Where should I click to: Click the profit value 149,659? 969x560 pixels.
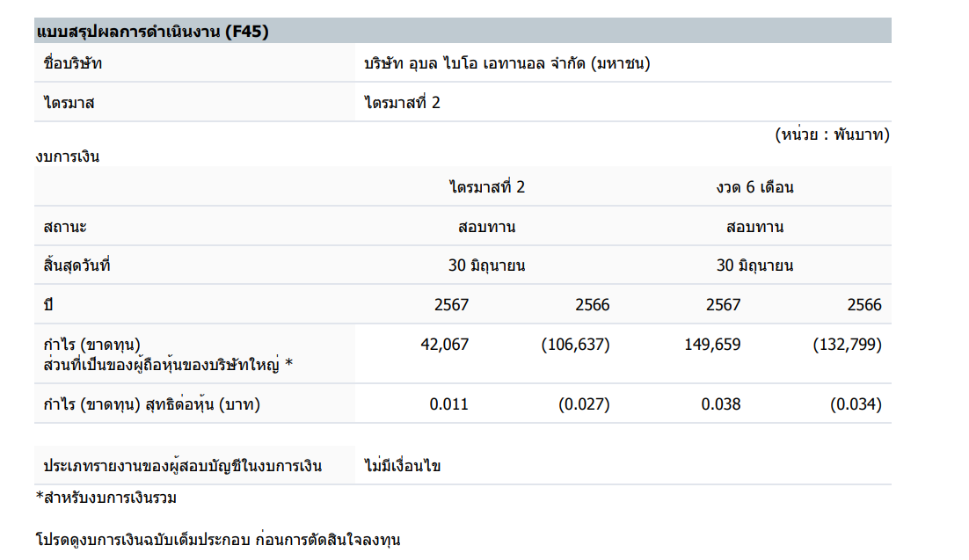coord(712,345)
